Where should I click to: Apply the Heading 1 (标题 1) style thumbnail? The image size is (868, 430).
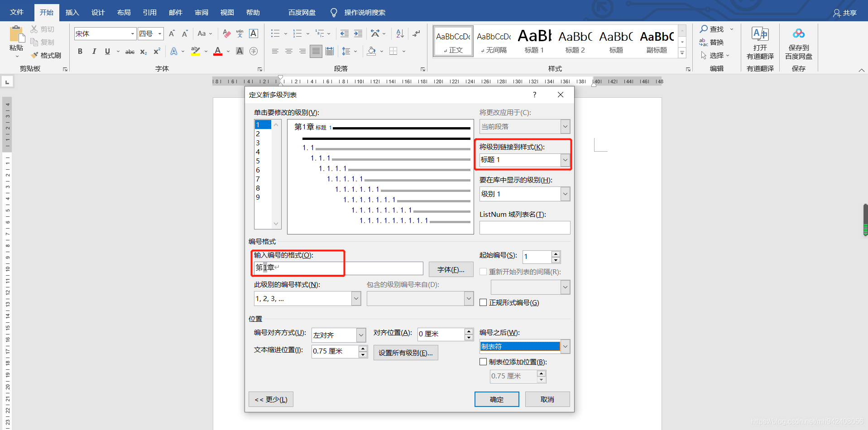534,41
